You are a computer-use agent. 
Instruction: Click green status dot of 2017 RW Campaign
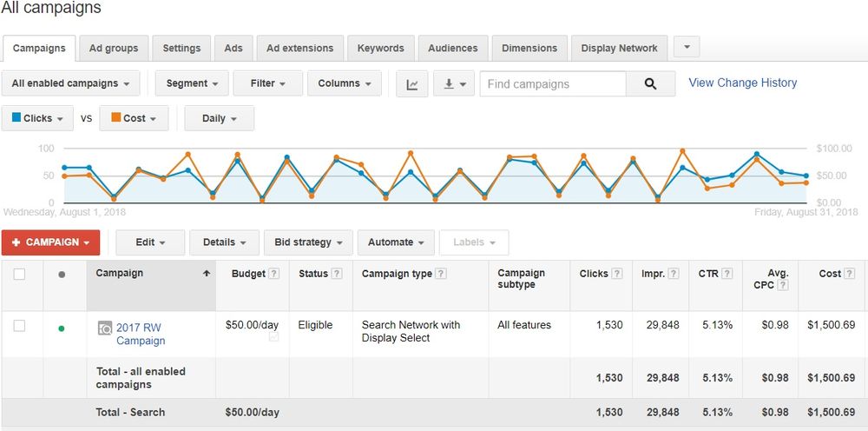coord(61,328)
